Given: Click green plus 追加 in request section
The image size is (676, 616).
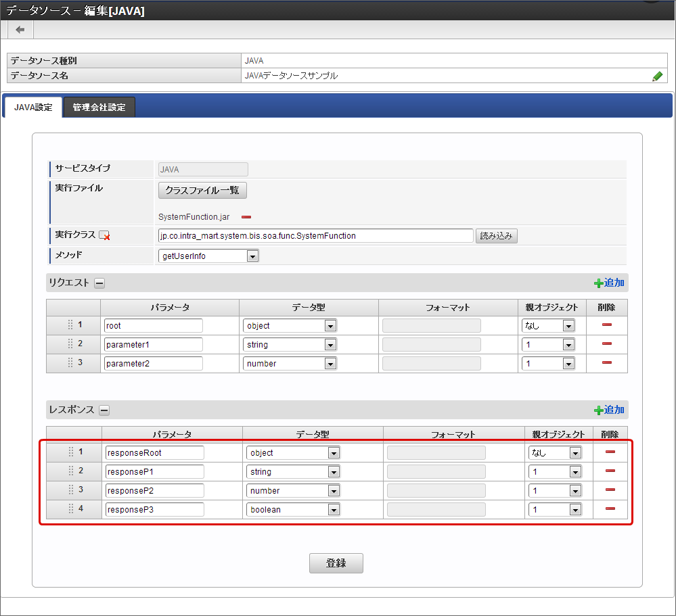Looking at the screenshot, I should [609, 283].
